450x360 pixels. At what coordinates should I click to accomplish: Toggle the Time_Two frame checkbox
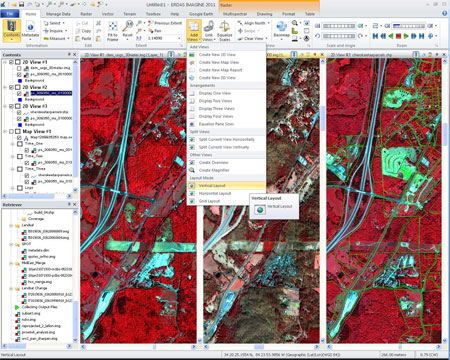click(x=20, y=156)
